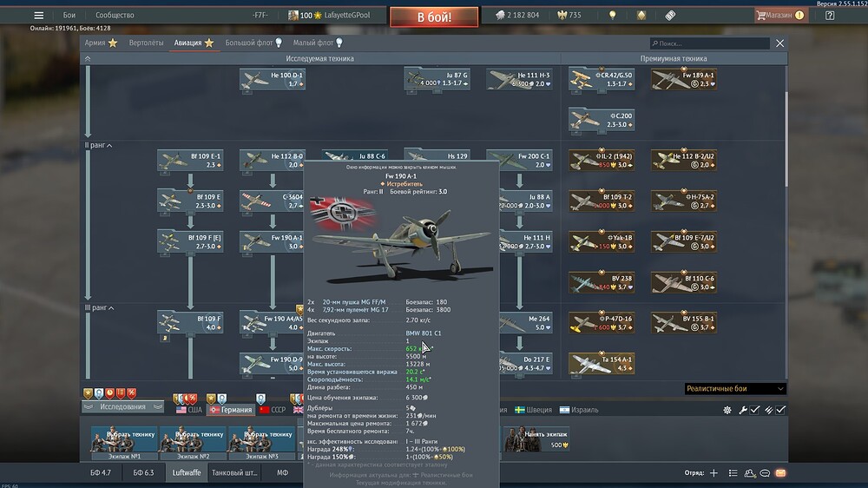Close the research tree window
Viewport: 868px width, 488px height.
[779, 43]
